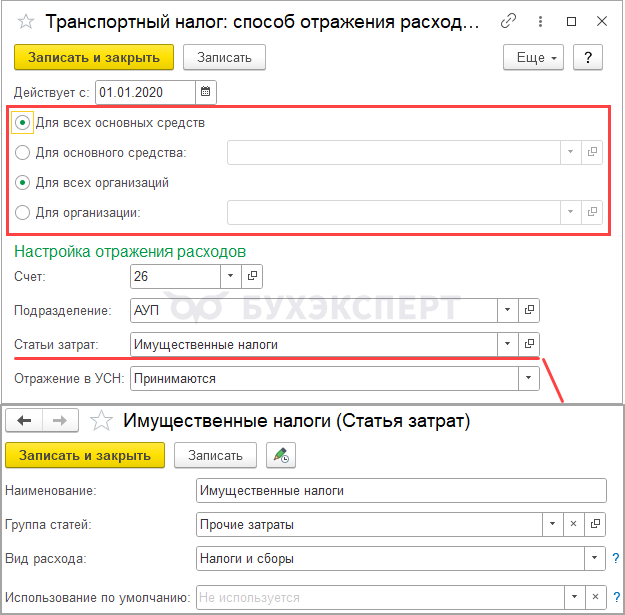The image size is (625, 615).
Task: Expand основное средство dropdown list
Action: click(571, 152)
